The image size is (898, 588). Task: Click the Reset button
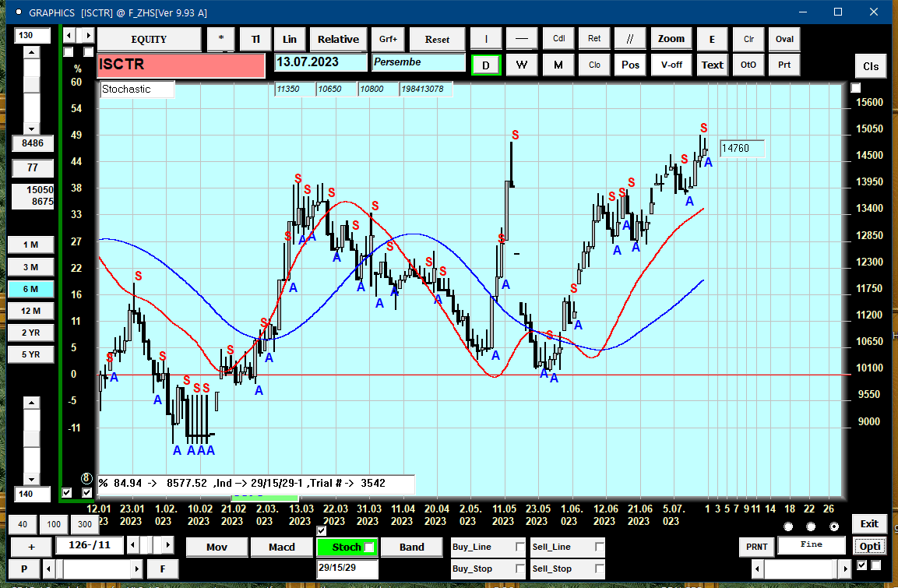click(437, 39)
